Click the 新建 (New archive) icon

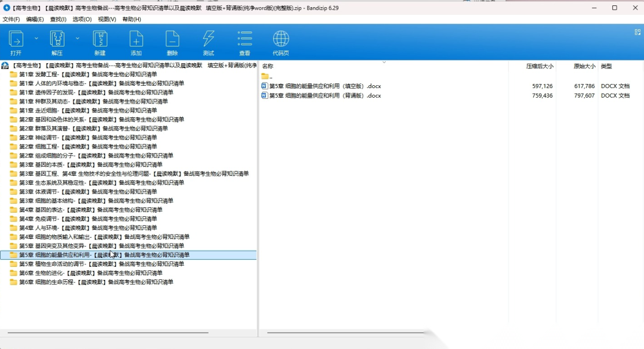(x=100, y=40)
